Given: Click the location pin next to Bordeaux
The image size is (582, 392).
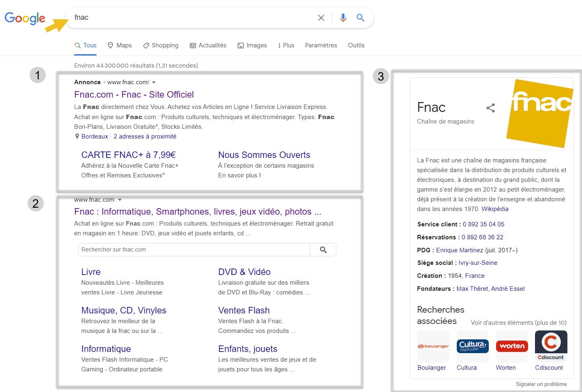Looking at the screenshot, I should click(77, 136).
